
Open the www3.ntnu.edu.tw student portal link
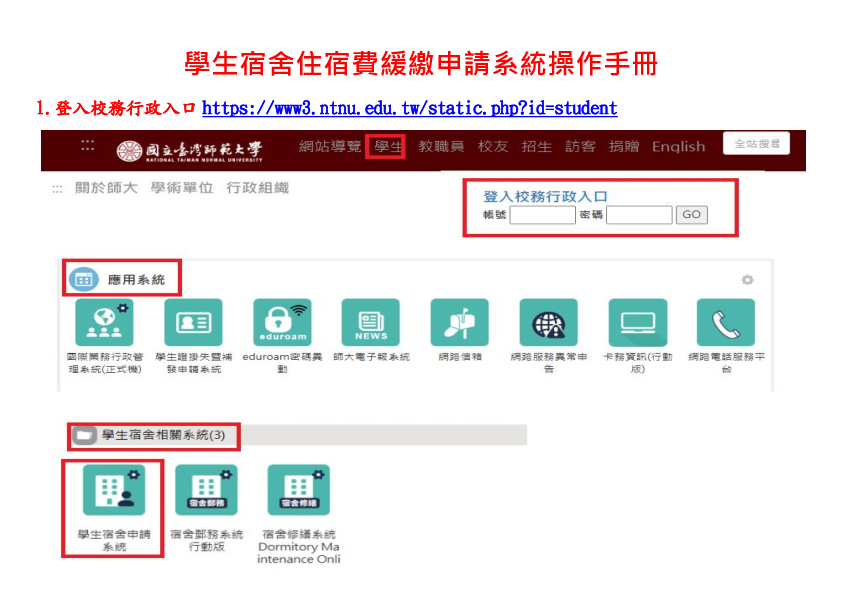coord(409,108)
